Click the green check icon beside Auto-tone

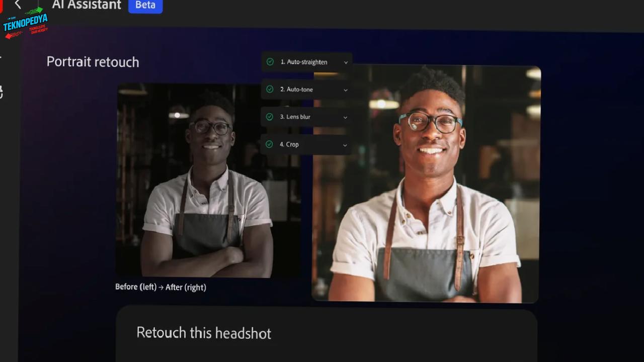click(270, 89)
